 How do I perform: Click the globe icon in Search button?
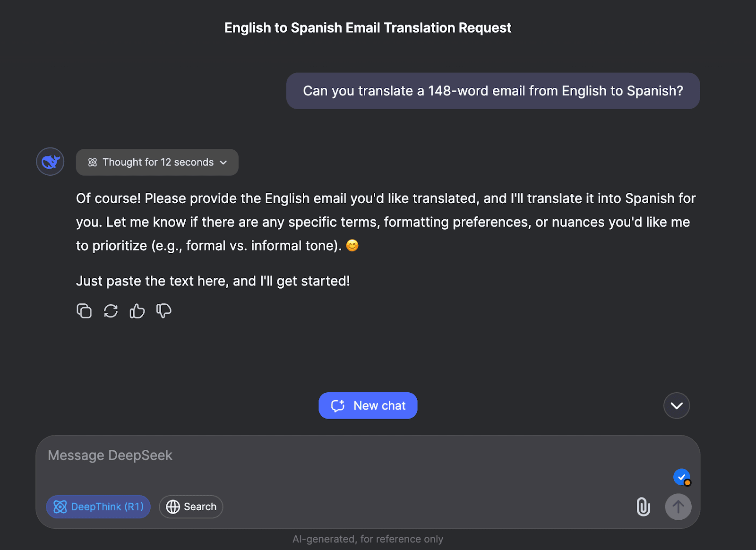pos(173,507)
